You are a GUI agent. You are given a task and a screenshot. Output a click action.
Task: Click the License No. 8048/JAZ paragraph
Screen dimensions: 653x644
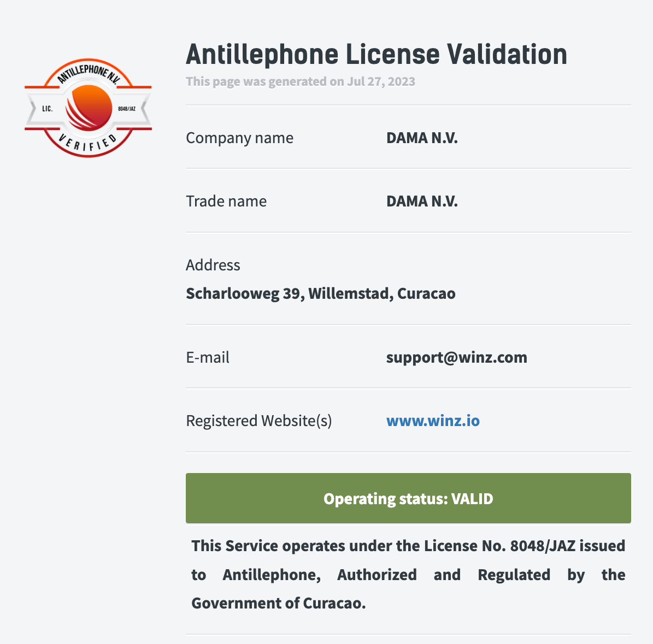pos(408,575)
